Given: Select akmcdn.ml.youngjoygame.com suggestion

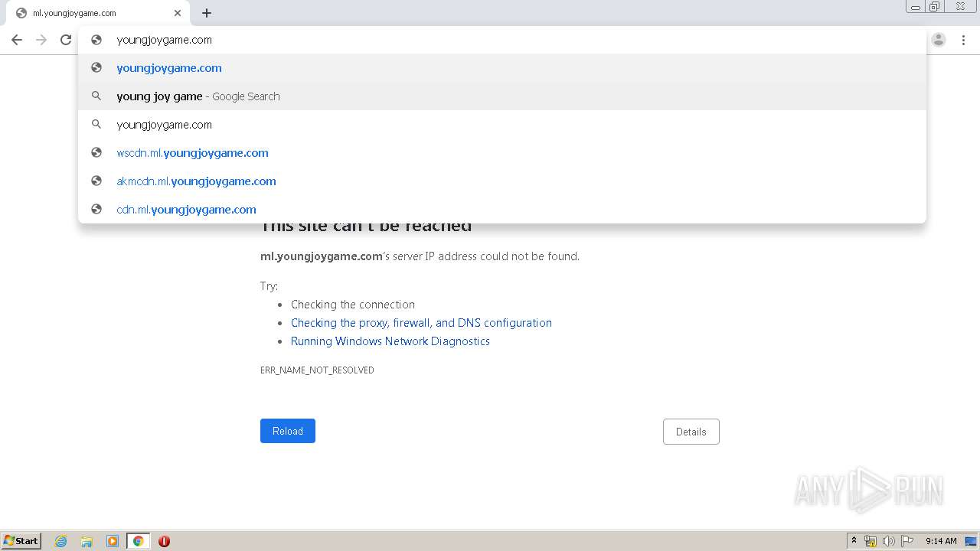Looking at the screenshot, I should [502, 181].
